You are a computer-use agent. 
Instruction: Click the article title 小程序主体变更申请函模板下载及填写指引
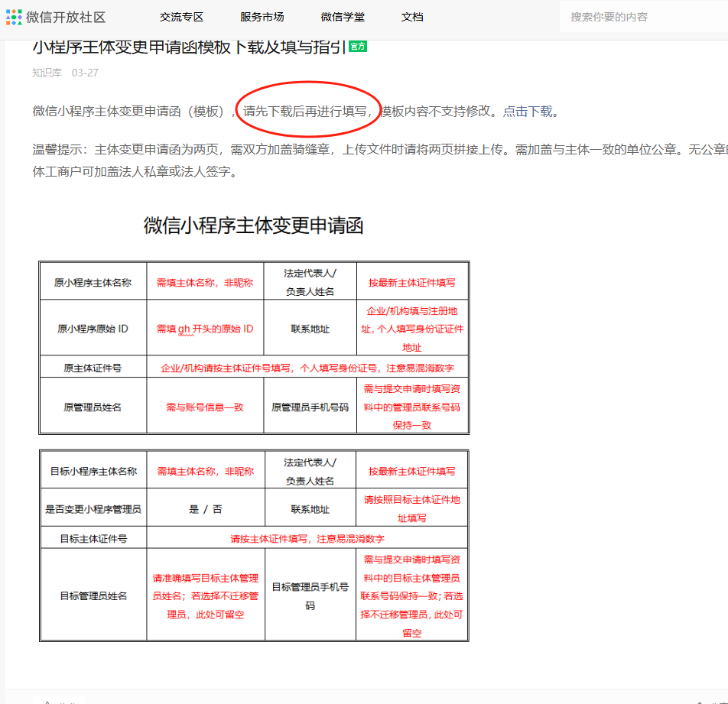(x=190, y=47)
